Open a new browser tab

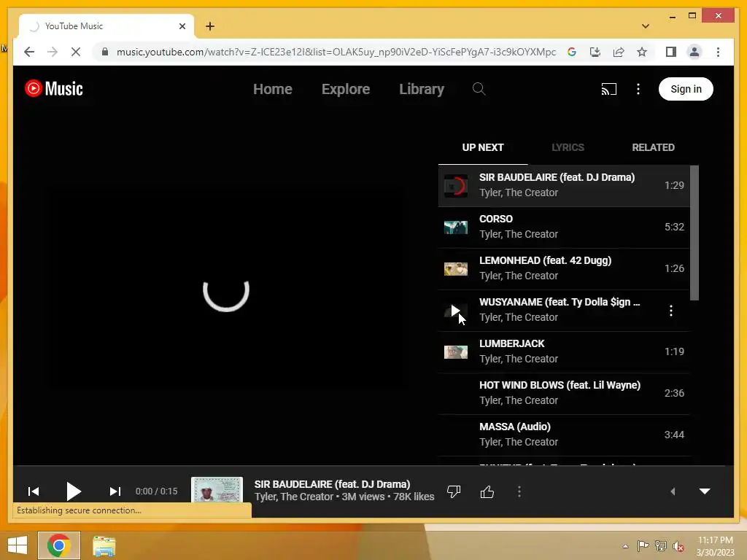pos(209,26)
